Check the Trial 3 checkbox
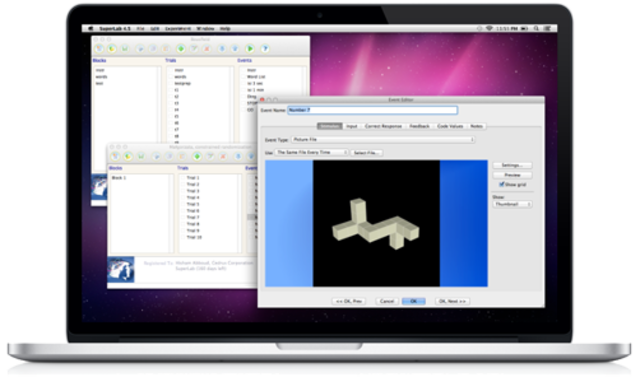This screenshot has width=640, height=377. (183, 191)
